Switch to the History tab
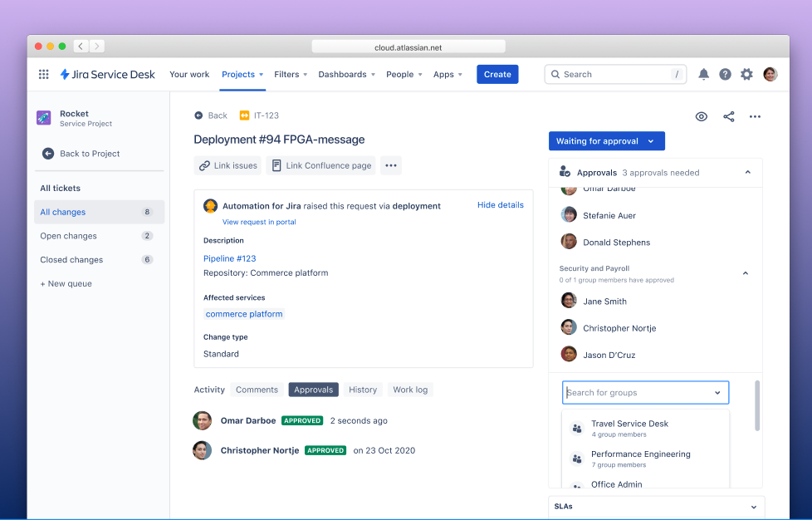This screenshot has height=520, width=812. pyautogui.click(x=363, y=389)
